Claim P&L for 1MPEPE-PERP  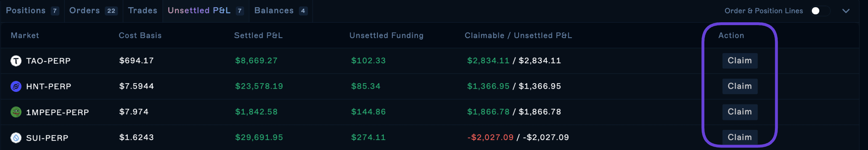pos(739,112)
